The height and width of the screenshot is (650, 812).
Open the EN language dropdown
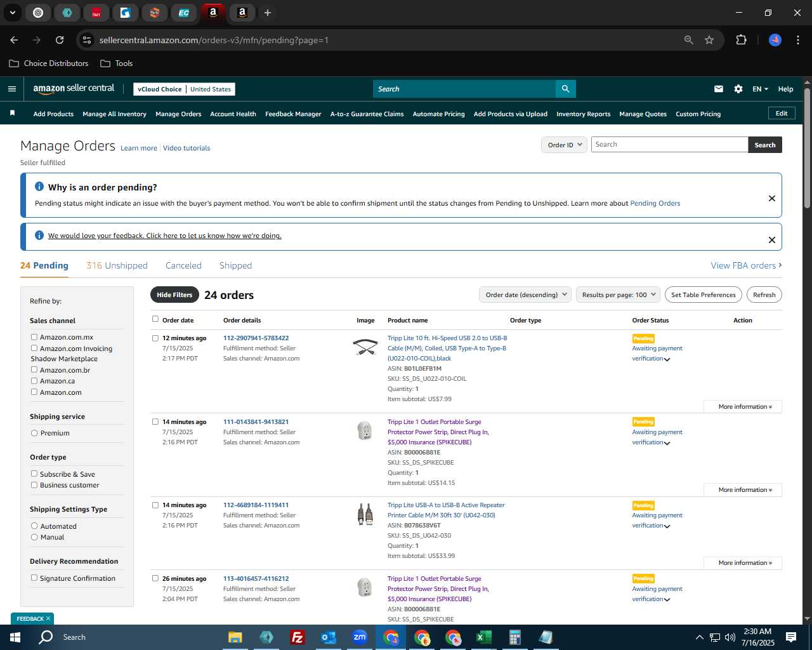[760, 89]
